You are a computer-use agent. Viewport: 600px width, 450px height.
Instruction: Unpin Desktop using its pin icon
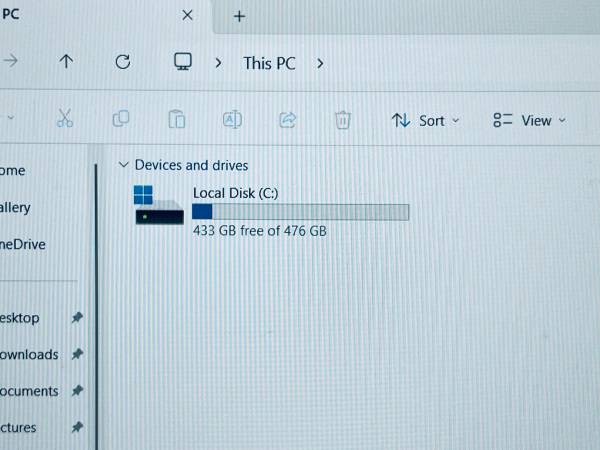pos(77,317)
